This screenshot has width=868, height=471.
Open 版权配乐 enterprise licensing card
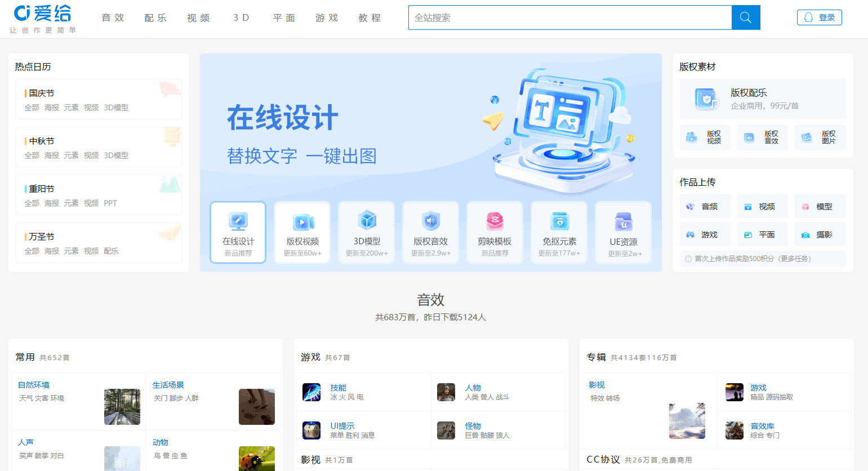click(x=763, y=99)
